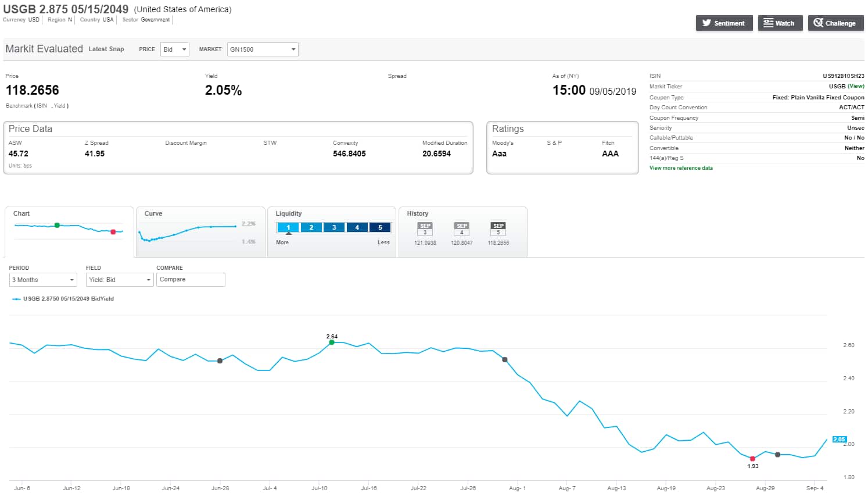Viewport: 868px width, 496px height.
Task: Click the Convexity value 546.8405
Action: pyautogui.click(x=349, y=154)
